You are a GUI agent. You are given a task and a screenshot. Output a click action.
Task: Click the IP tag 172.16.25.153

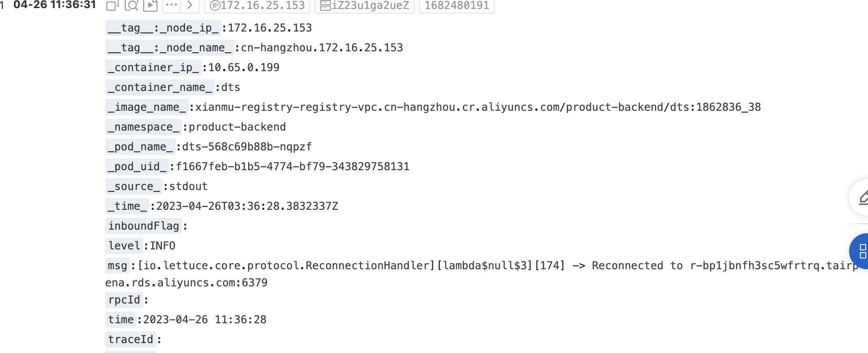tap(257, 5)
